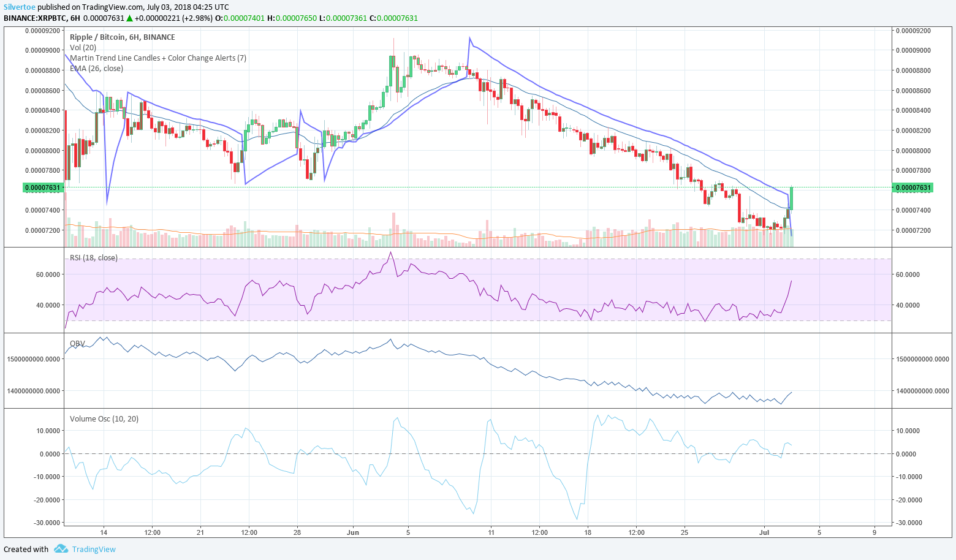Click the 'Jun' label on the time axis
Viewport: 956px width, 560px height.
tap(353, 532)
